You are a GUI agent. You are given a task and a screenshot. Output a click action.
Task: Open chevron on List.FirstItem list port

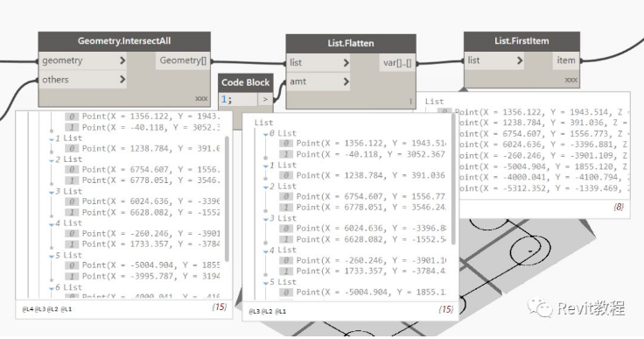point(520,60)
